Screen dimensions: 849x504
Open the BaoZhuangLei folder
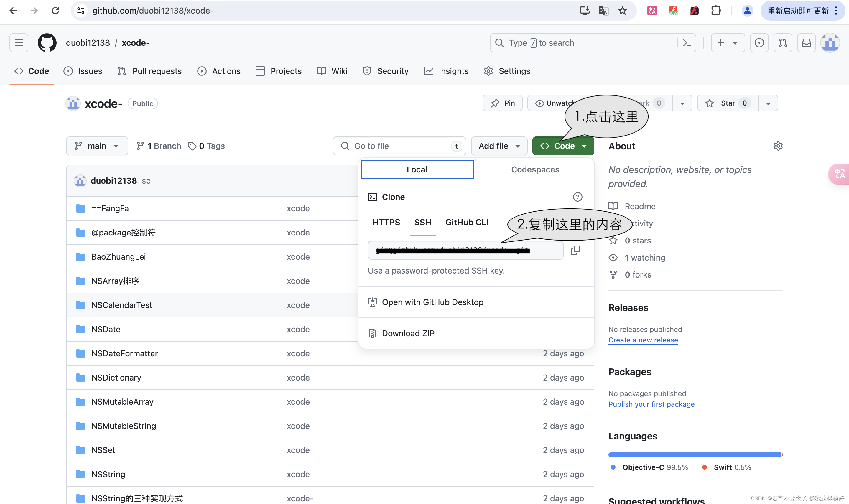click(x=118, y=257)
